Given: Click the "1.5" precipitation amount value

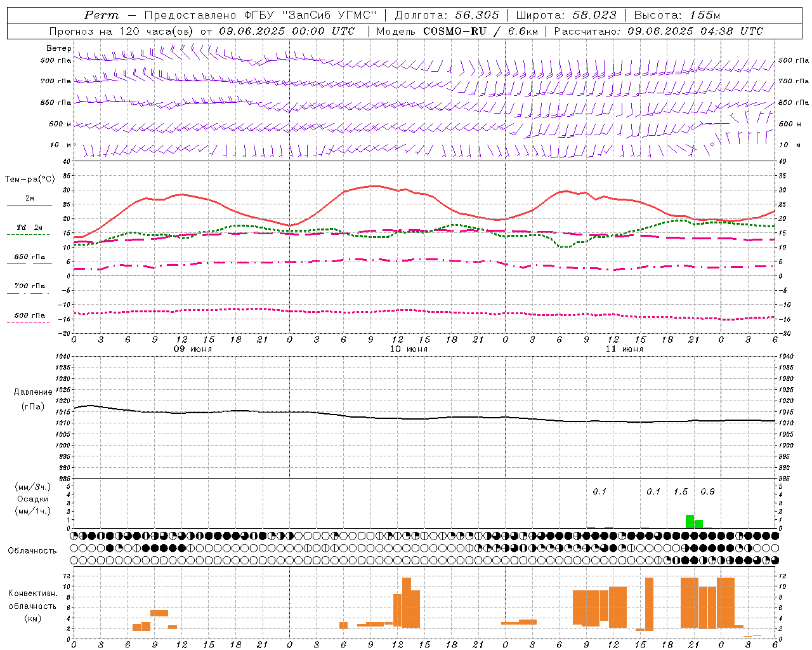Looking at the screenshot, I should pyautogui.click(x=681, y=492).
